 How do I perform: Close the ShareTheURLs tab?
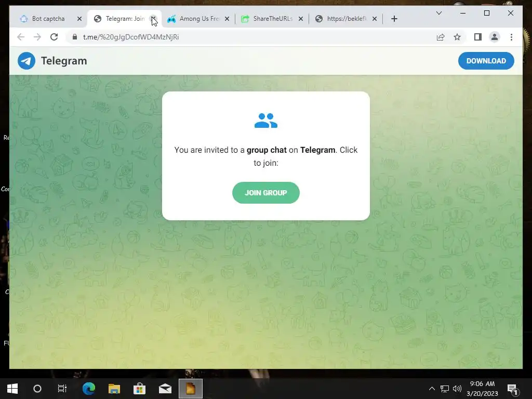point(301,19)
